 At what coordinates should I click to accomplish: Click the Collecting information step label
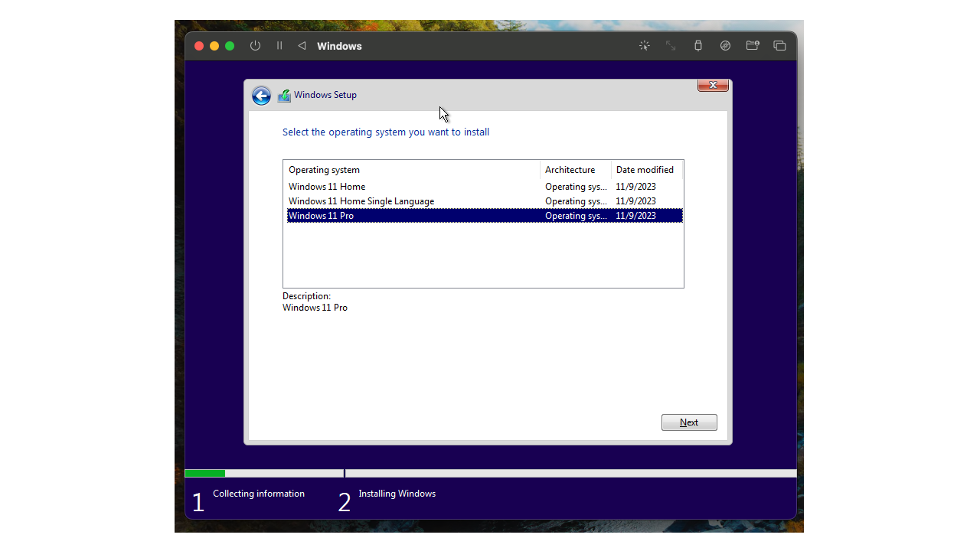click(x=259, y=494)
